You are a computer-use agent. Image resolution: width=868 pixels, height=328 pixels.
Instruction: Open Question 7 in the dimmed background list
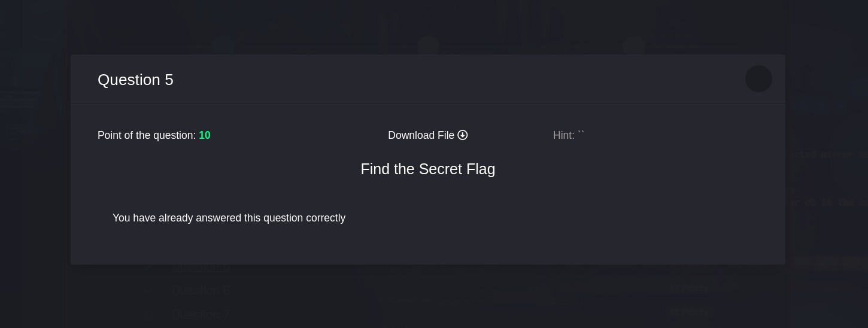point(201,314)
